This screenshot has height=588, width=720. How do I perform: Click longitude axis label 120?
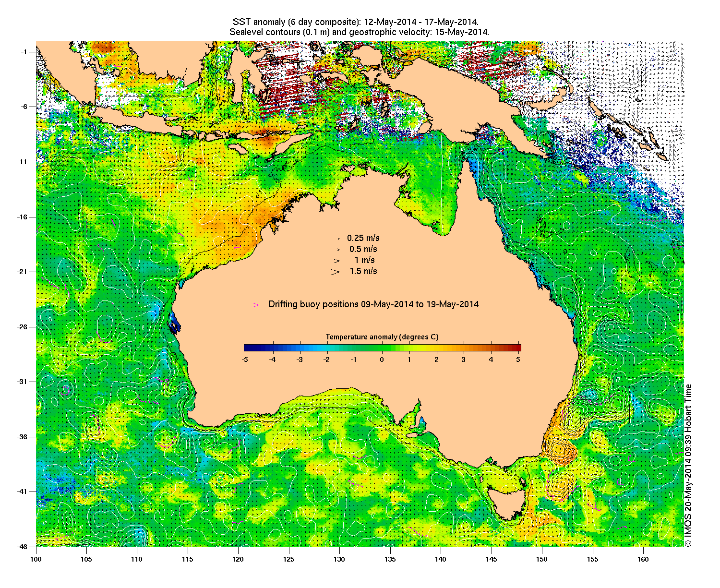click(x=238, y=559)
